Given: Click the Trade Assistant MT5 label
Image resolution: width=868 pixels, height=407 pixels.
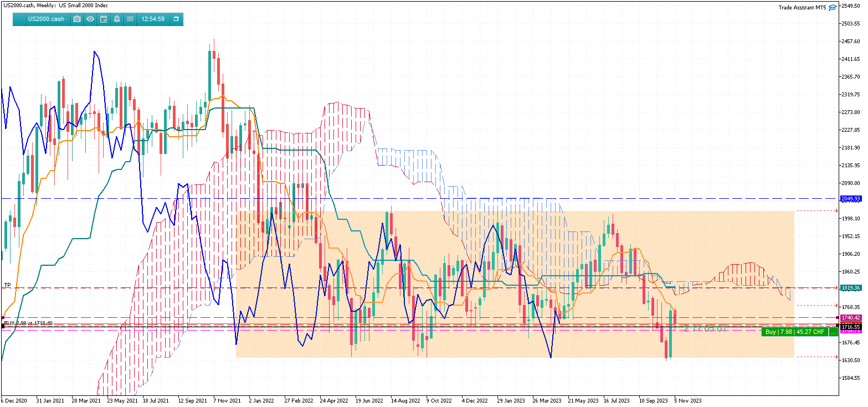Looking at the screenshot, I should pos(802,8).
